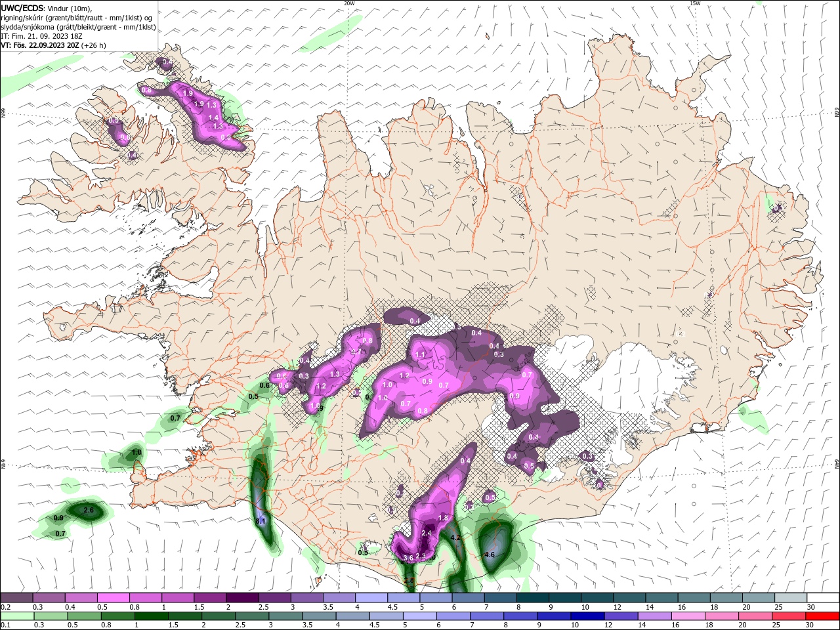The image size is (840, 630).
Task: Click the 20W longitude label
Action: [349, 3]
